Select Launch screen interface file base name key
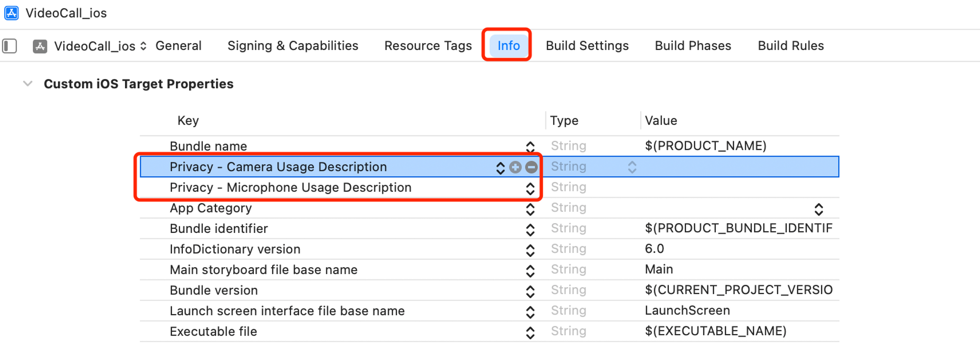The height and width of the screenshot is (344, 980). click(287, 311)
